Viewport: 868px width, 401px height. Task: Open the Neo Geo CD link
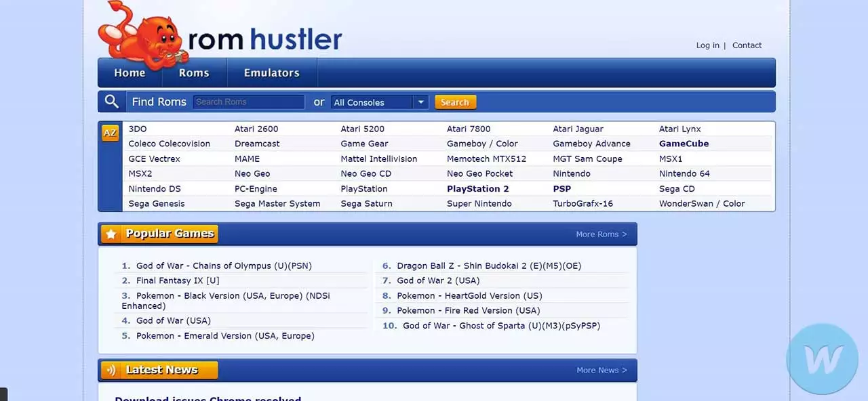point(366,173)
